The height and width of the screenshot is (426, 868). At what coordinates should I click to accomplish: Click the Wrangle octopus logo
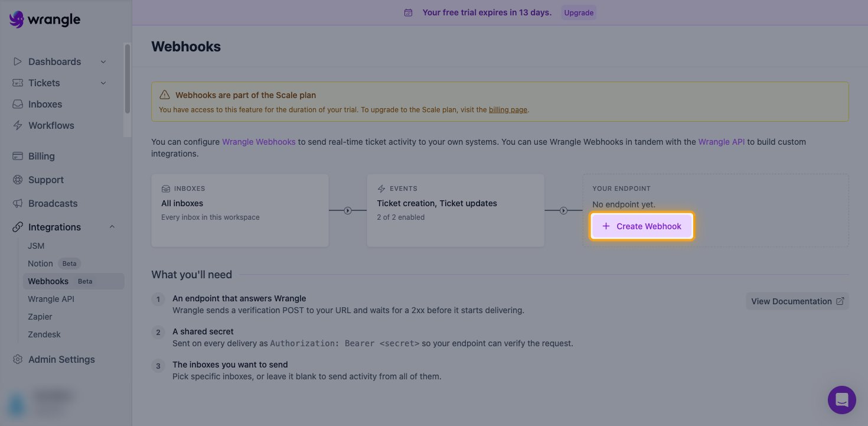tap(17, 19)
